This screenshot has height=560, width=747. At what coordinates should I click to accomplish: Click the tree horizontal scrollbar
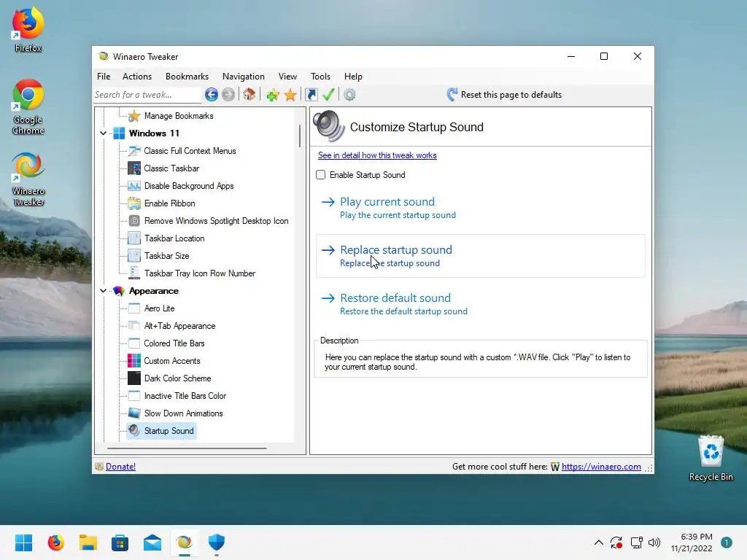click(x=187, y=448)
